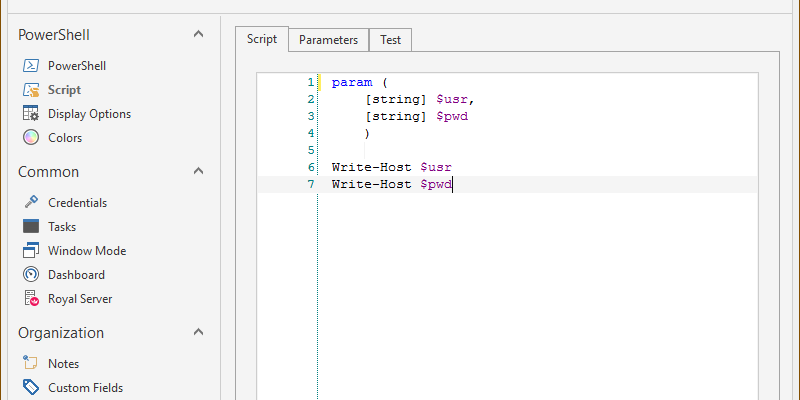The image size is (800, 400).
Task: Open the Dashboard gauge icon
Action: [30, 275]
